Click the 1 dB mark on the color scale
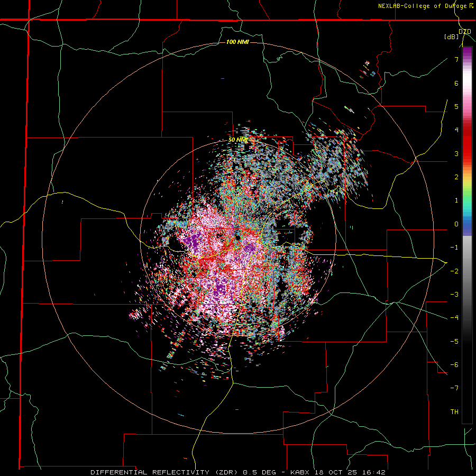476x476 pixels. (x=456, y=200)
